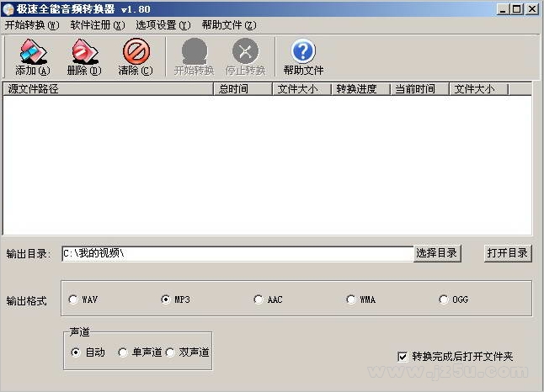Click the 总时间 column header

[243, 89]
